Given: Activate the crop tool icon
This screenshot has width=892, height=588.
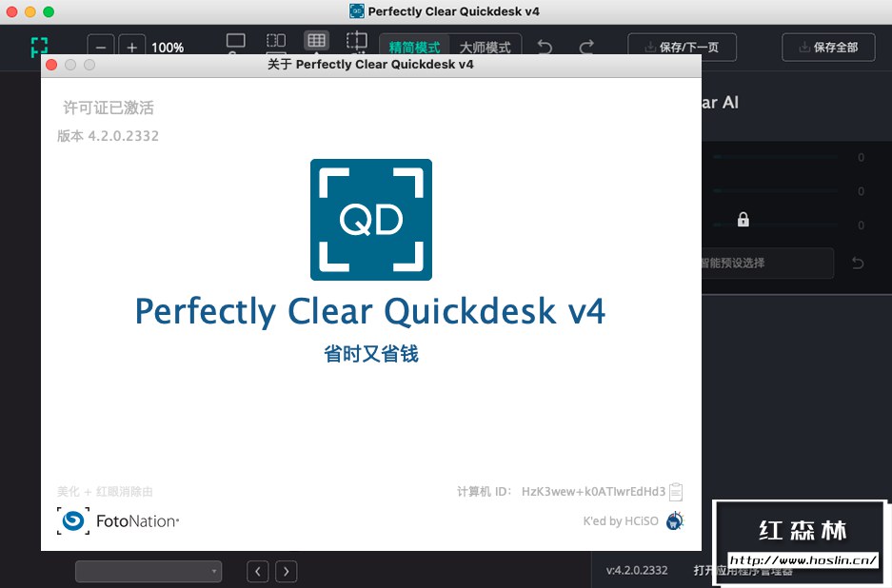Looking at the screenshot, I should point(357,42).
